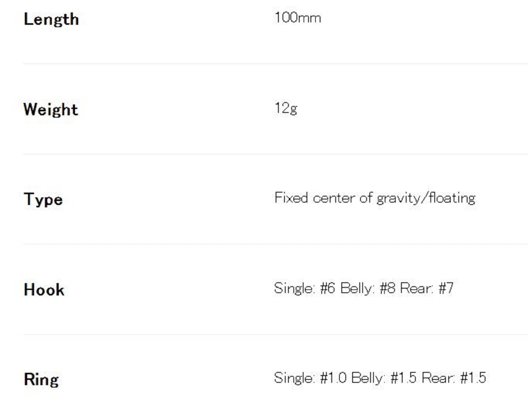Screen dimensions: 528x420
Task: Click the Weight row label
Action: coord(51,109)
